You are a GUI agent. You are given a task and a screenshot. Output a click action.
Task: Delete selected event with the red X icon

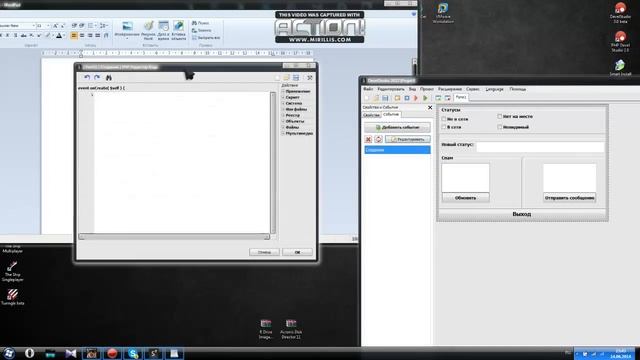[368, 139]
